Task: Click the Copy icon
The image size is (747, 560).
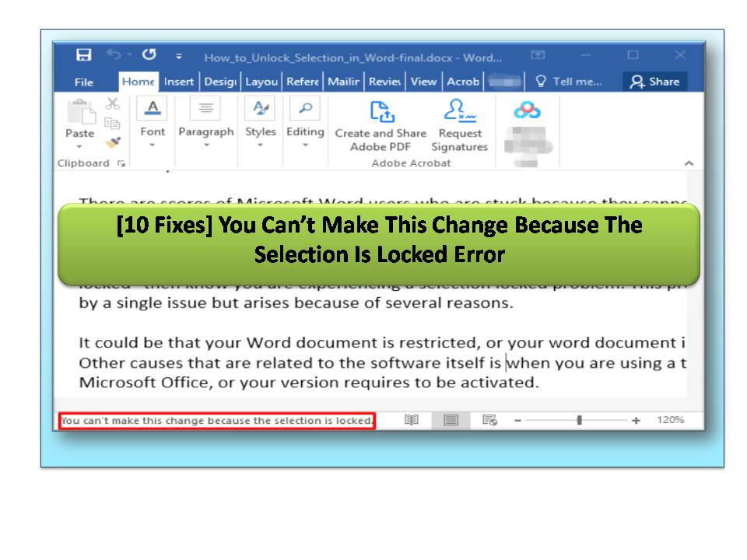Action: 112,124
